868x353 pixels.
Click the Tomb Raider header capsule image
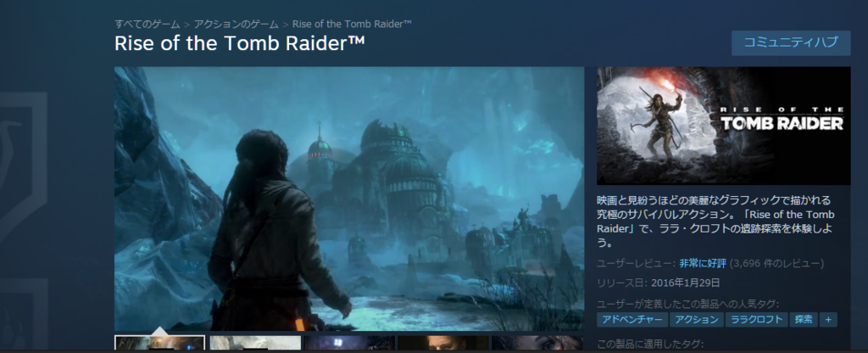tap(724, 126)
